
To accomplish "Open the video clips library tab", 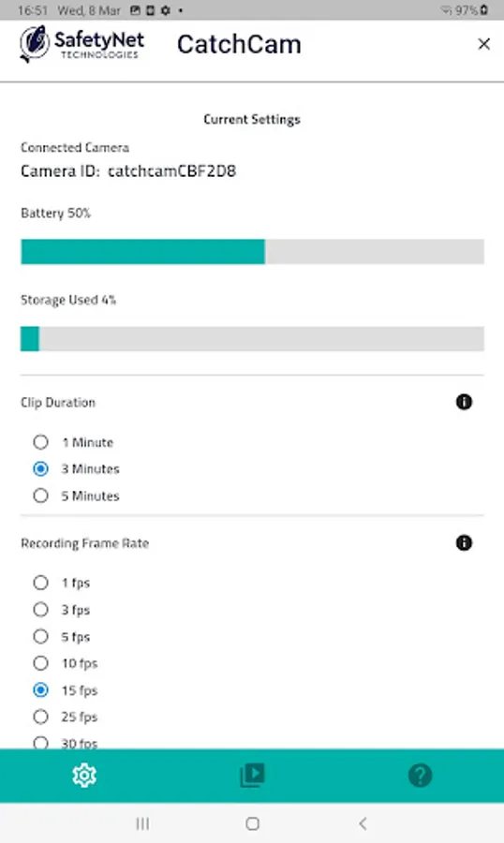I will click(252, 776).
